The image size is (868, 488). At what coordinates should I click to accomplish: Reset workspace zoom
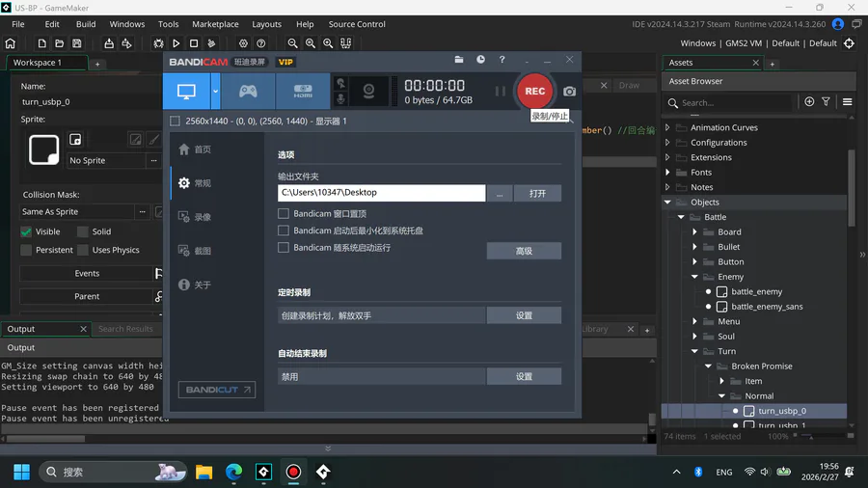[x=310, y=43]
